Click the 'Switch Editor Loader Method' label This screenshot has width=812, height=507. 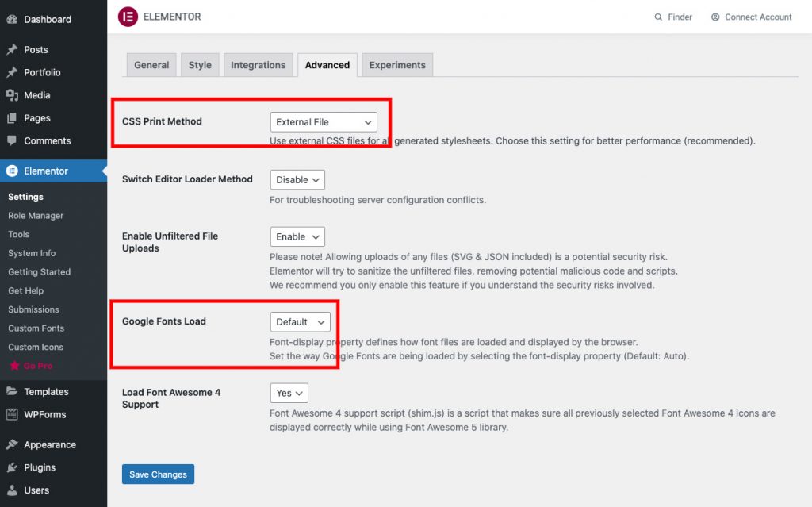pos(187,179)
